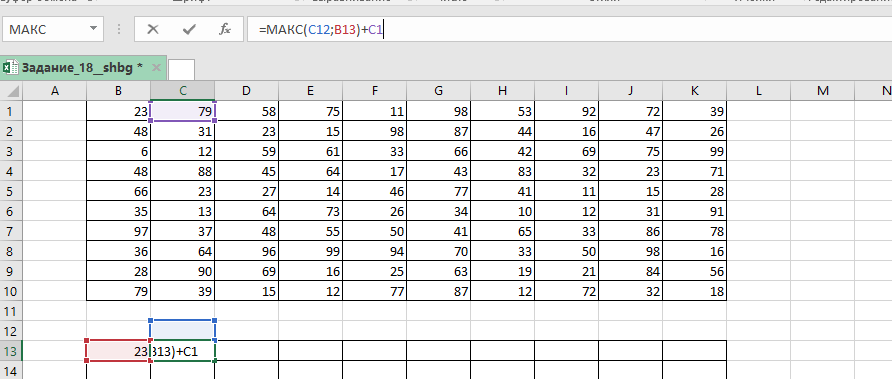Open Insert Function fx dialog
This screenshot has height=379, width=892.
pos(225,30)
